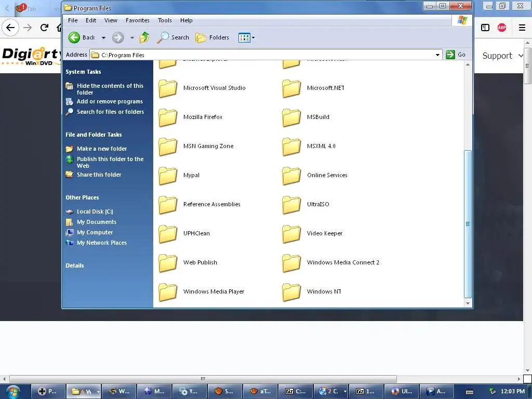Image resolution: width=532 pixels, height=399 pixels.
Task: Go to Local Disk (C:)
Action: 95,211
